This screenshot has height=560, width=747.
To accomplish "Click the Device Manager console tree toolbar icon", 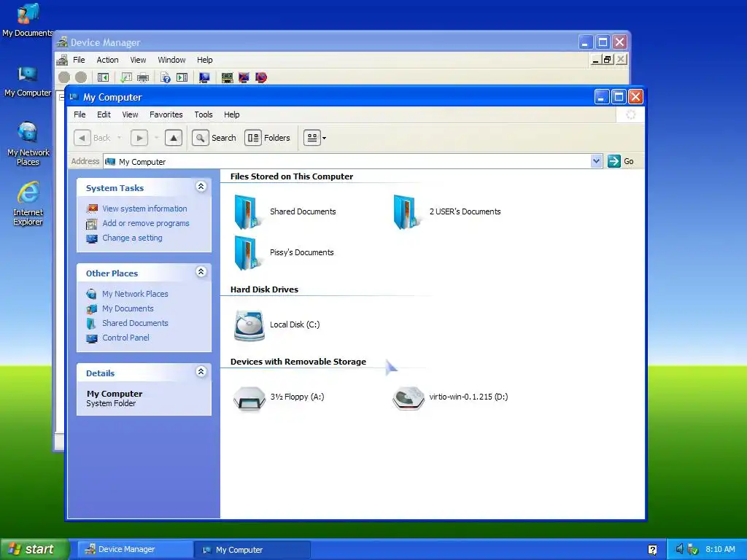I will click(x=103, y=77).
